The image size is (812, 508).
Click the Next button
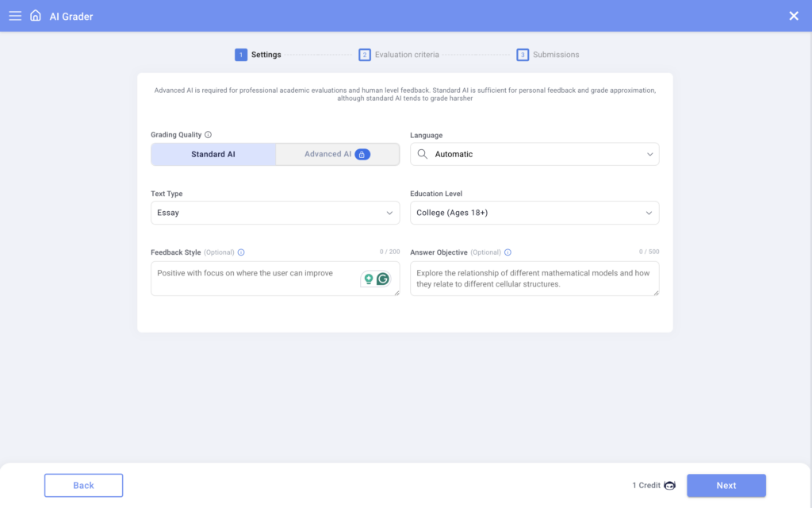click(x=726, y=485)
